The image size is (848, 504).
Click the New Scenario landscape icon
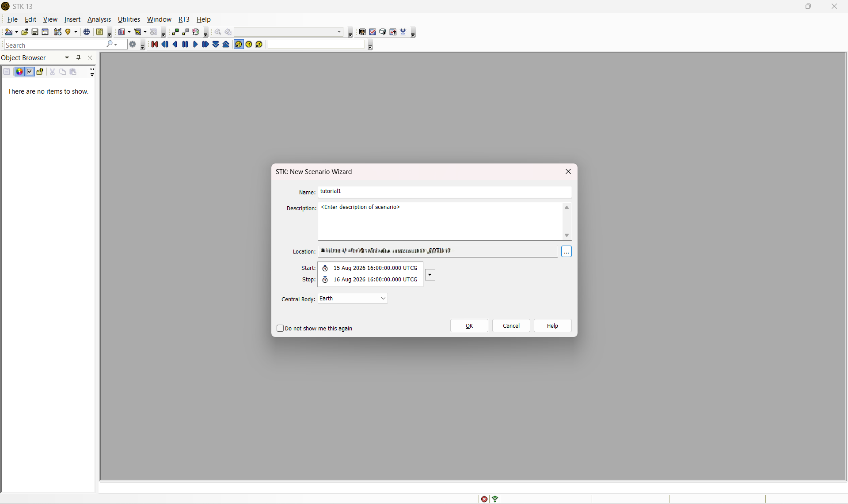click(8, 32)
